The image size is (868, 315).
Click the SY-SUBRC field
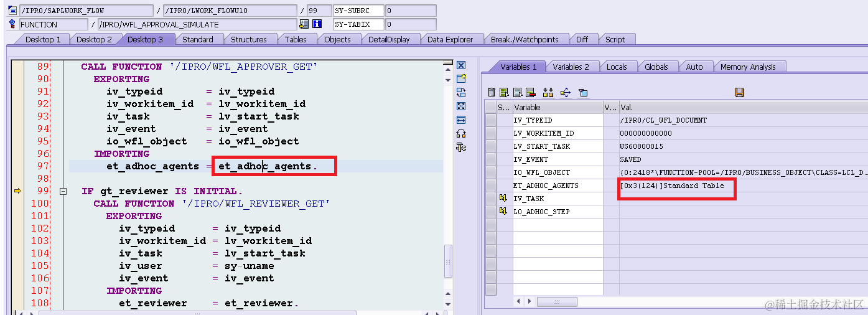tap(358, 11)
